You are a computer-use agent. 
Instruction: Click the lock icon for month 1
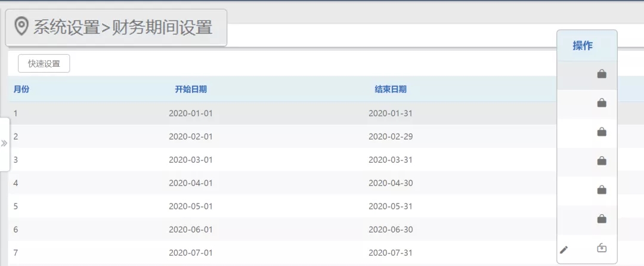[602, 75]
